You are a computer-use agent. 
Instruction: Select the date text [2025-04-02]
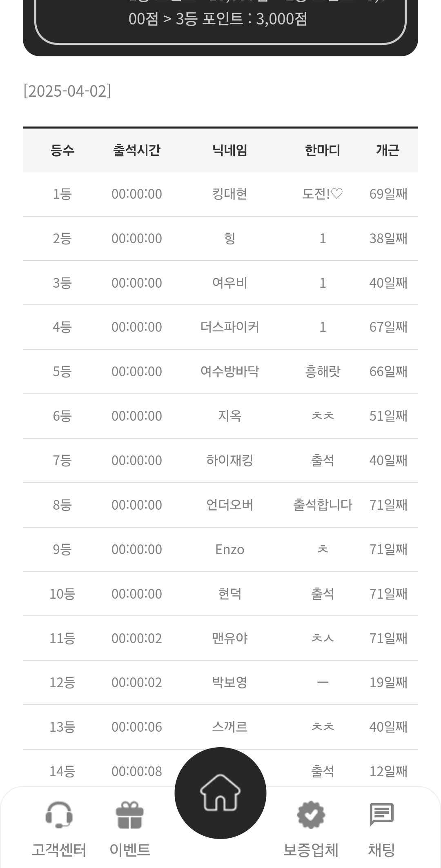pyautogui.click(x=67, y=91)
